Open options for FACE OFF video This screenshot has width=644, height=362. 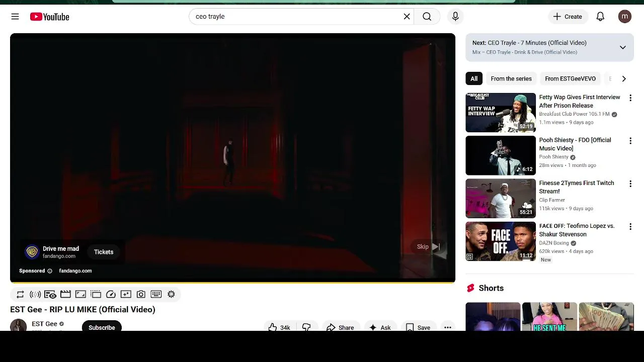630,227
